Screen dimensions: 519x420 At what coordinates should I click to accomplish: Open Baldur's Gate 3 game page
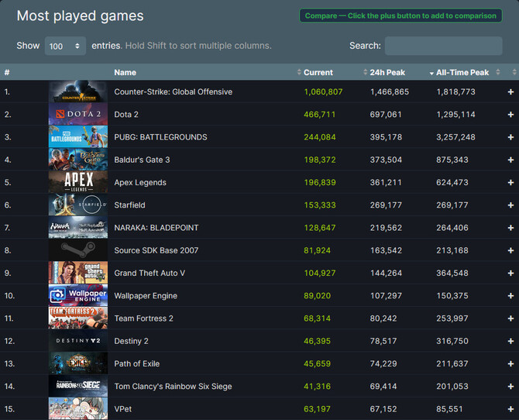[x=142, y=160]
